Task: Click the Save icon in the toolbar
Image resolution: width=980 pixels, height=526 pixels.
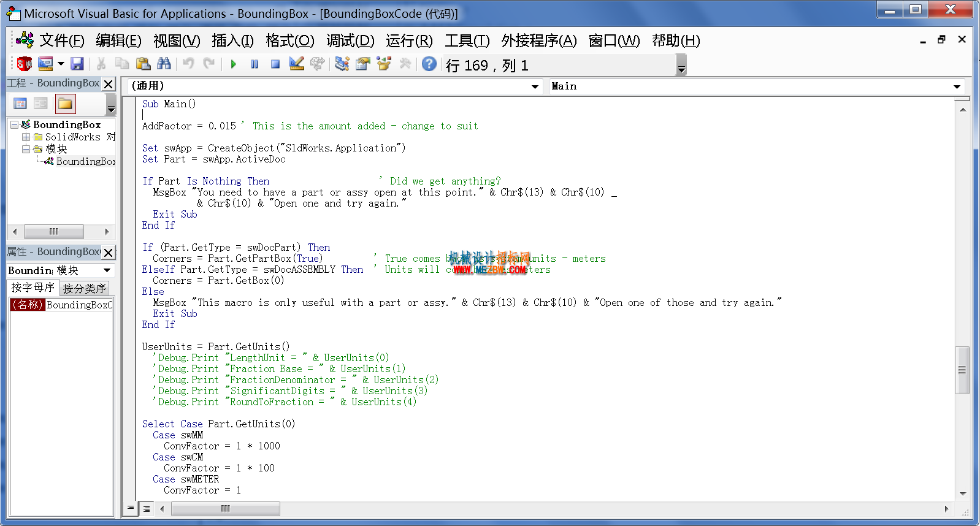Action: pos(77,64)
